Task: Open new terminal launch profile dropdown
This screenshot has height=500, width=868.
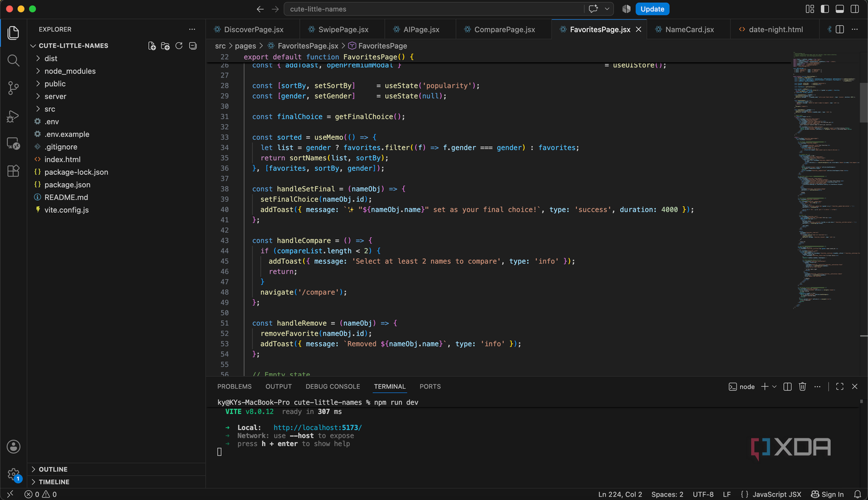Action: [774, 386]
